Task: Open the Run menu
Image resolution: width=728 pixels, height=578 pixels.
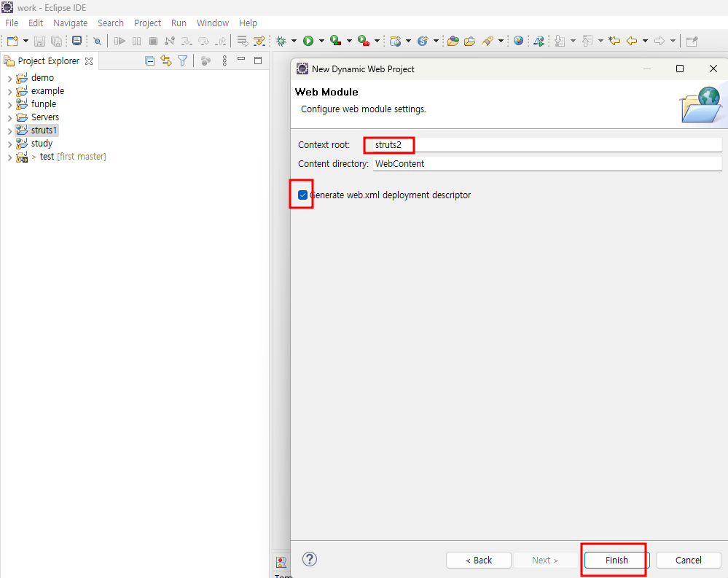Action: click(x=179, y=23)
